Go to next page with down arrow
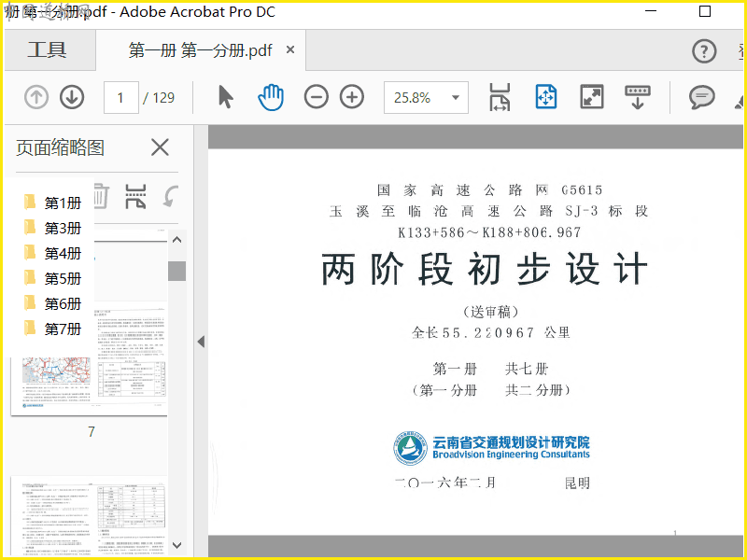Image resolution: width=747 pixels, height=560 pixels. point(72,97)
